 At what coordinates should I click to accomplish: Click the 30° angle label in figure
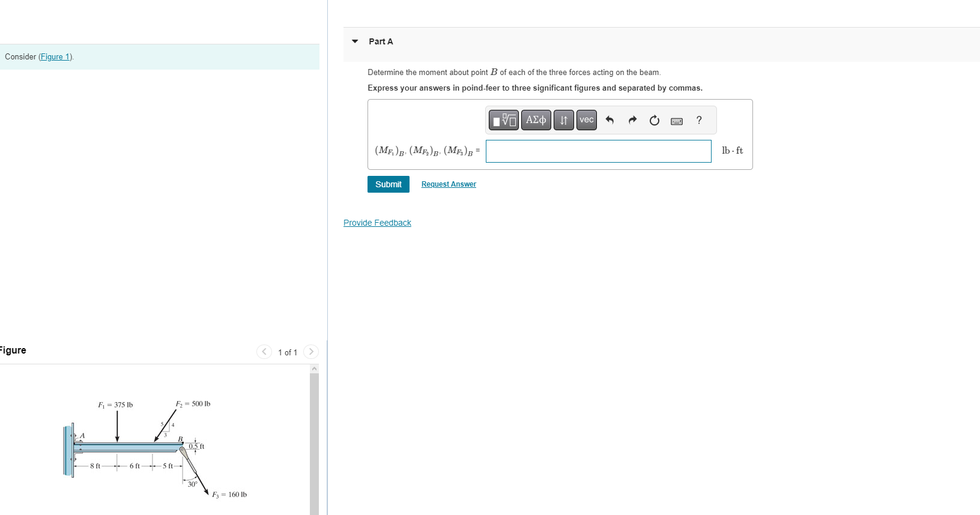192,484
